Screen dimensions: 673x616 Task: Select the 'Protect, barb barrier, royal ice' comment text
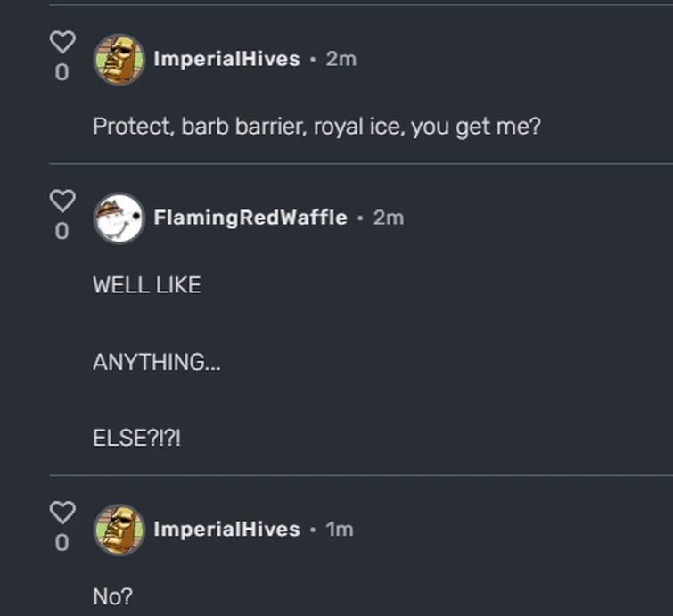[x=316, y=127]
